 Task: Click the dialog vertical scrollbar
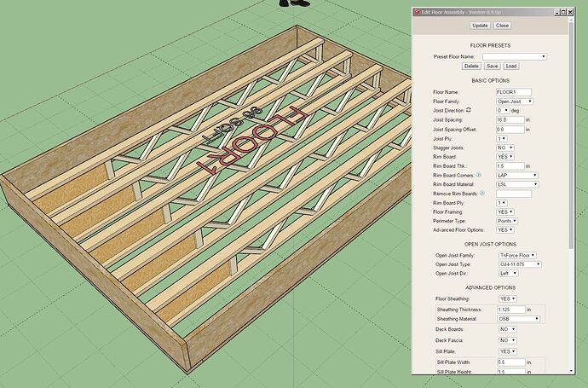point(571,135)
